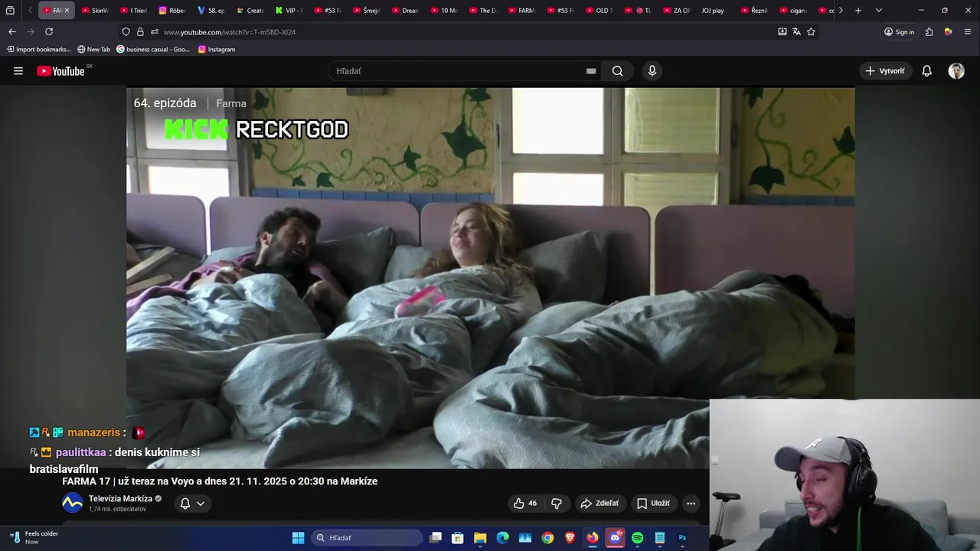Expand the subscription notification chevron
980x551 pixels.
(201, 504)
